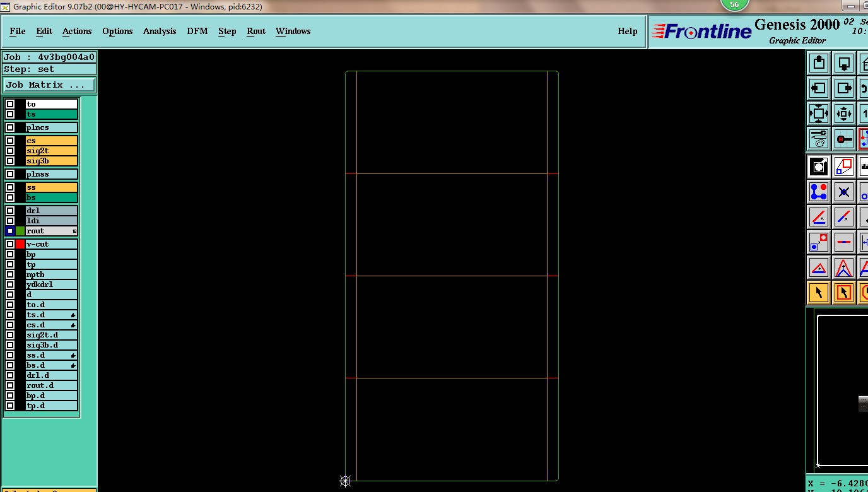Click the Step: set label
868x492 pixels.
(49, 69)
